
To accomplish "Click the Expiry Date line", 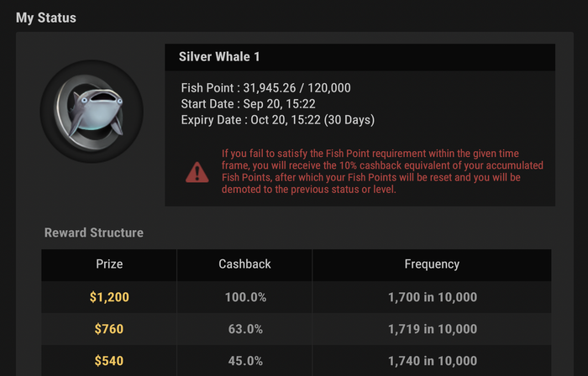I will 277,120.
